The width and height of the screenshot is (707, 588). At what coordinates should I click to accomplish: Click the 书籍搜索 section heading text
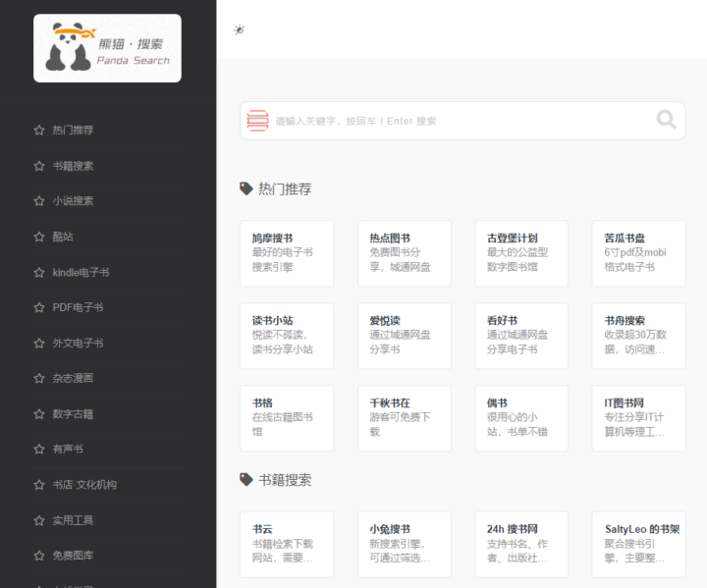(285, 480)
